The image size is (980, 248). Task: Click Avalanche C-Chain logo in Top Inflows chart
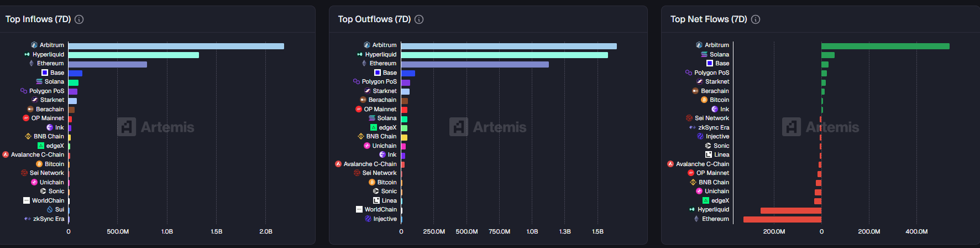click(6, 154)
